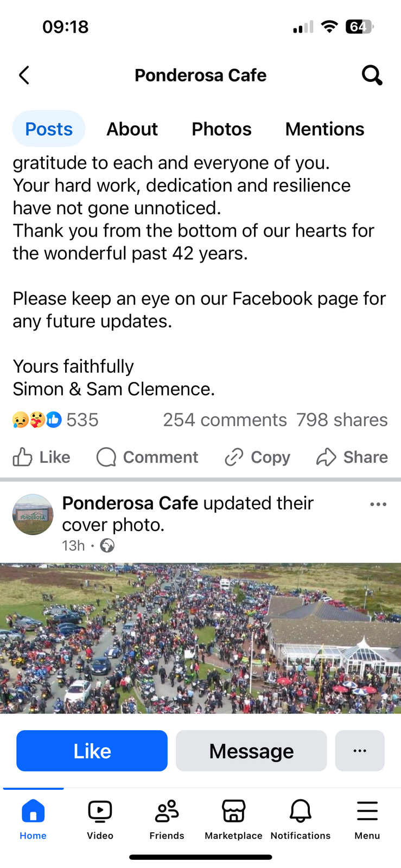The image size is (401, 868).
Task: Tap the Ponderosa Cafe profile picture
Action: (x=33, y=514)
